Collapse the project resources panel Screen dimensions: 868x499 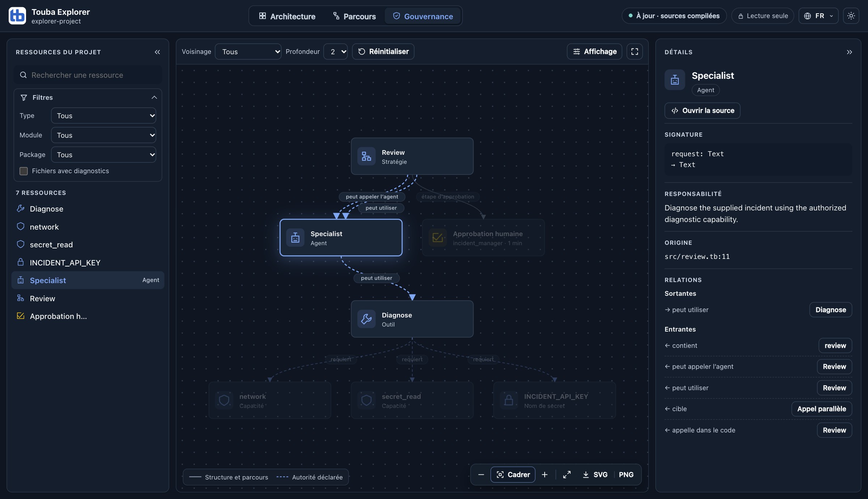[157, 52]
